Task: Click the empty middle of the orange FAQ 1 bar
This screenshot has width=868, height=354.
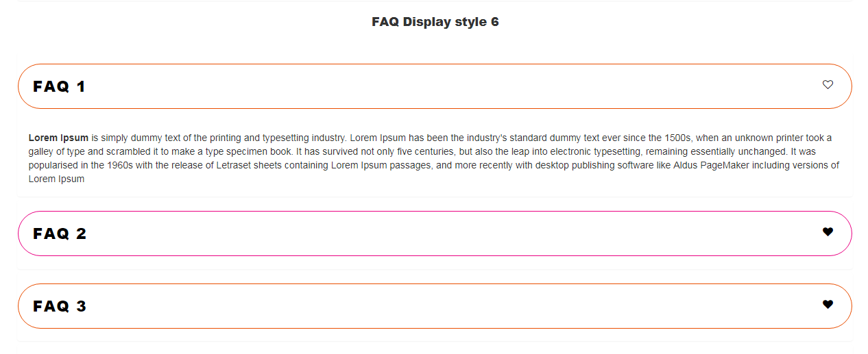Action: pyautogui.click(x=435, y=86)
